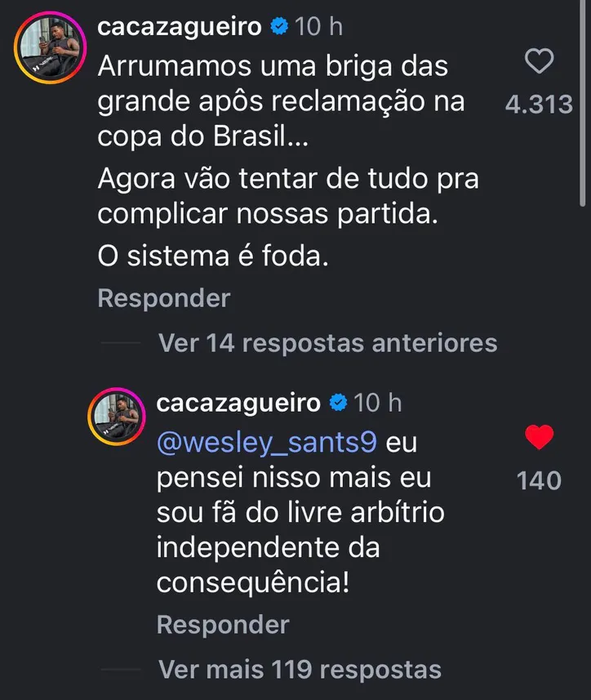This screenshot has height=700, width=591.
Task: Like cacazagueiro's first comment with heart icon
Action: (x=539, y=64)
